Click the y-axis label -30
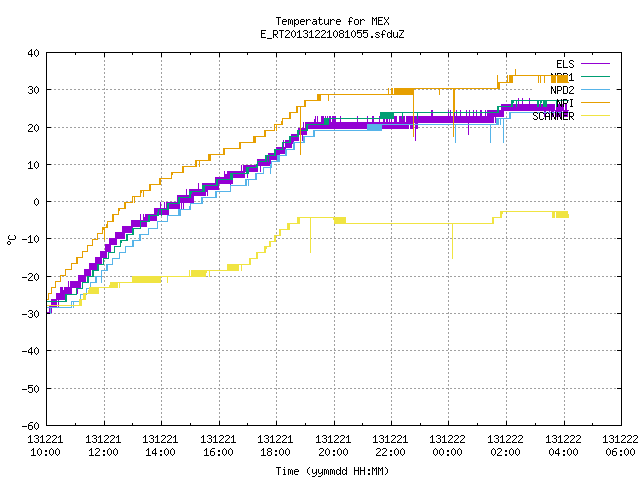Image resolution: width=640 pixels, height=480 pixels. tap(31, 314)
